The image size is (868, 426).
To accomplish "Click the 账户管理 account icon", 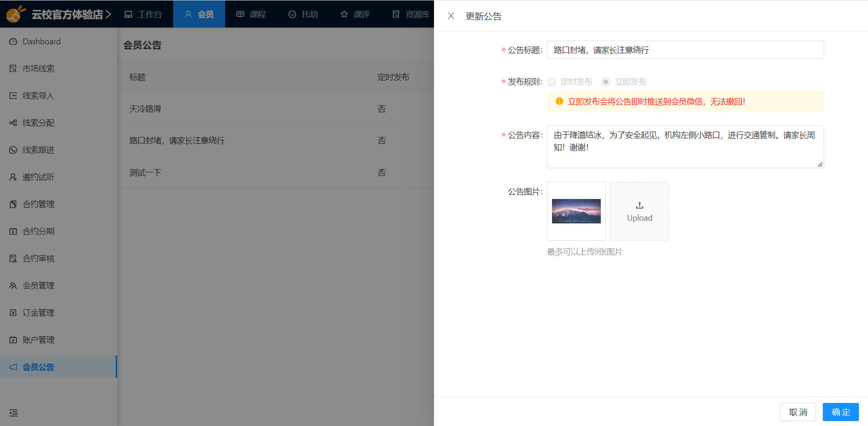I will point(13,340).
